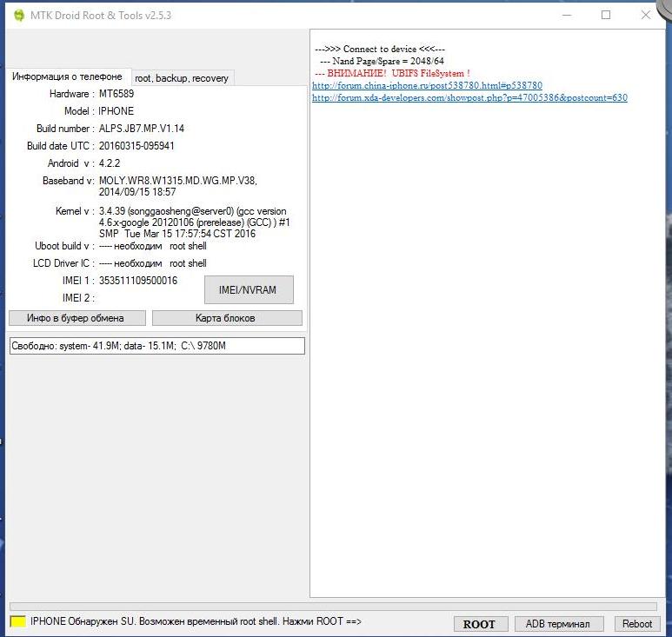Click the MTK Droid Tools title bar icon
Viewport: 672px width, 637px height.
pos(18,15)
